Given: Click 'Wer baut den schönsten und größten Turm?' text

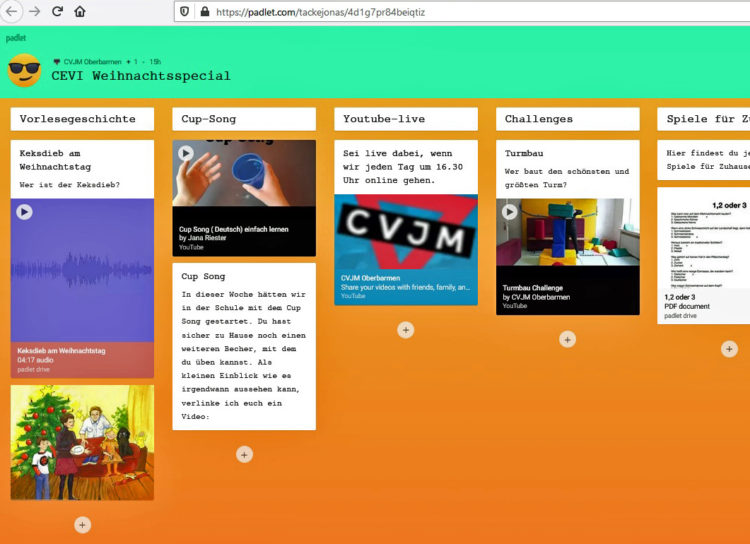Looking at the screenshot, I should tap(567, 178).
